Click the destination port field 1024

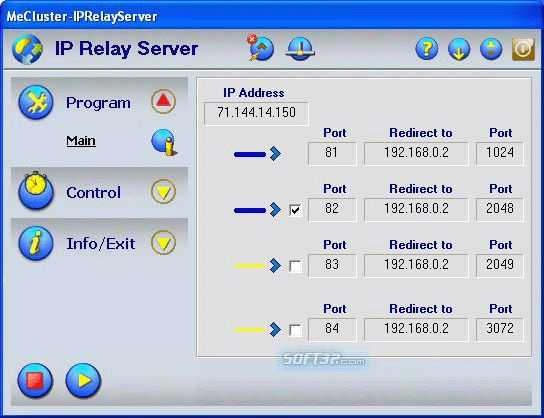point(500,153)
